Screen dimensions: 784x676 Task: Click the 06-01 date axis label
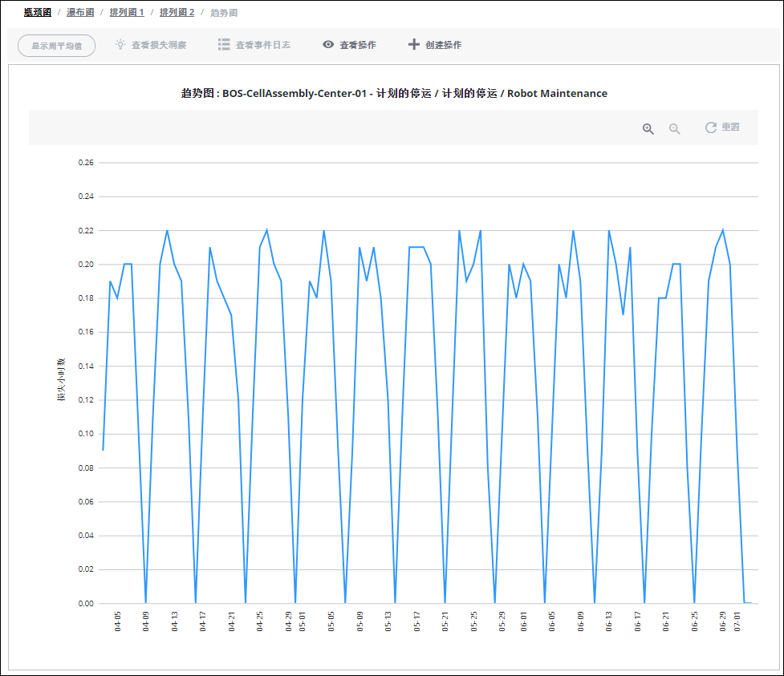point(523,621)
